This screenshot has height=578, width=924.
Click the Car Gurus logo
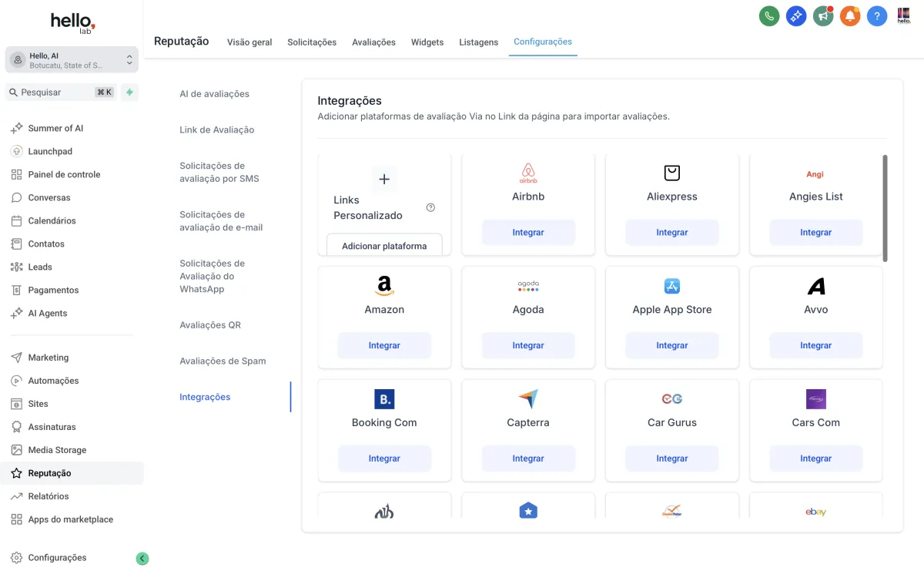point(672,399)
